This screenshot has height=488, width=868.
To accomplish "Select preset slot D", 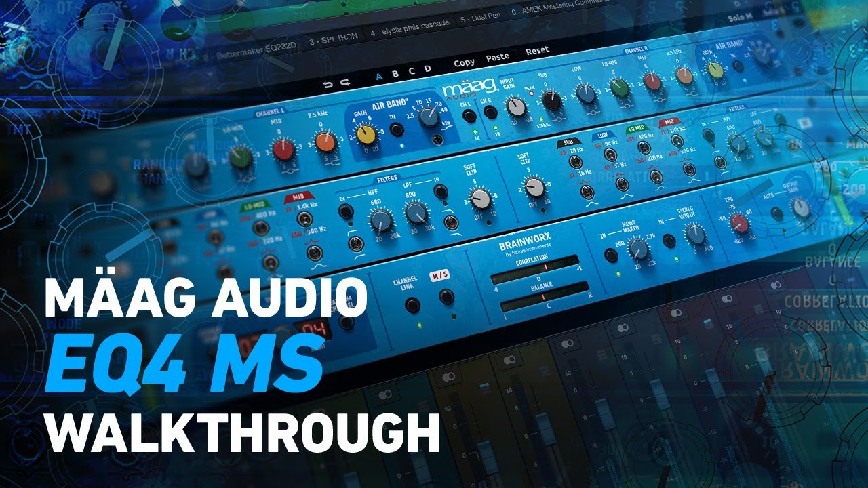I will click(428, 68).
